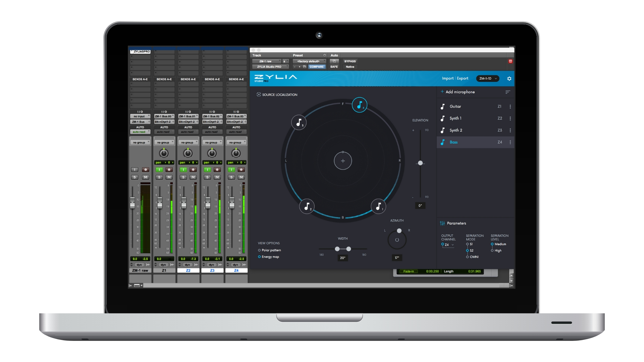Select source 1 note icon on localization circle
Screen dimensions: 644x362
(378, 206)
